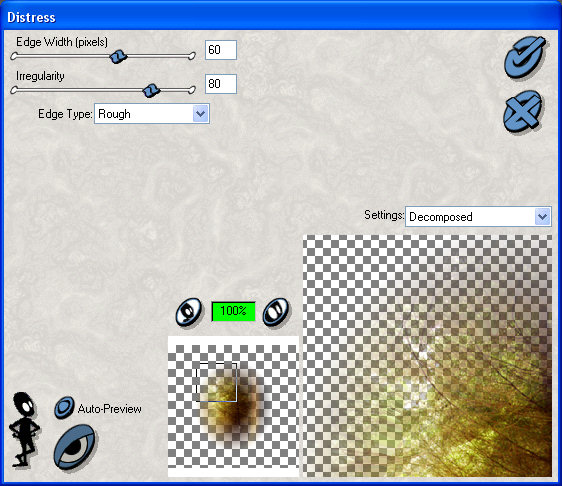Click the green 100% zoom indicator
Viewport: 562px width, 486px height.
[x=233, y=311]
